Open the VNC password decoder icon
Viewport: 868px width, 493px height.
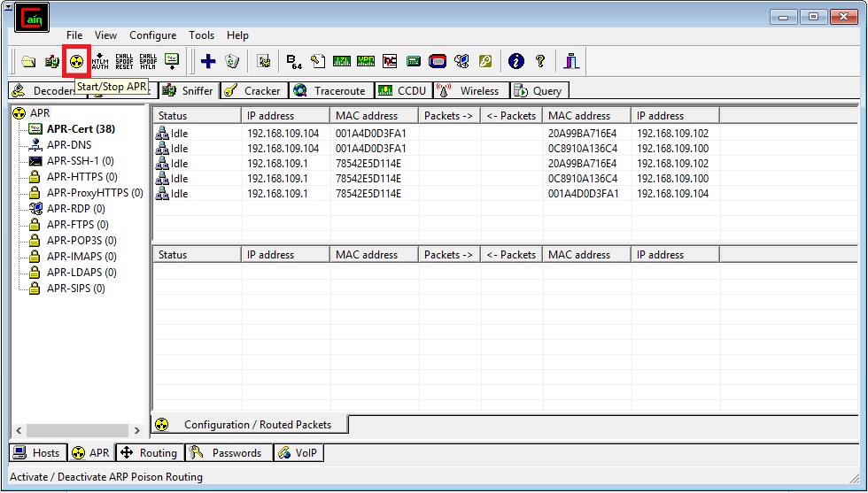point(390,61)
